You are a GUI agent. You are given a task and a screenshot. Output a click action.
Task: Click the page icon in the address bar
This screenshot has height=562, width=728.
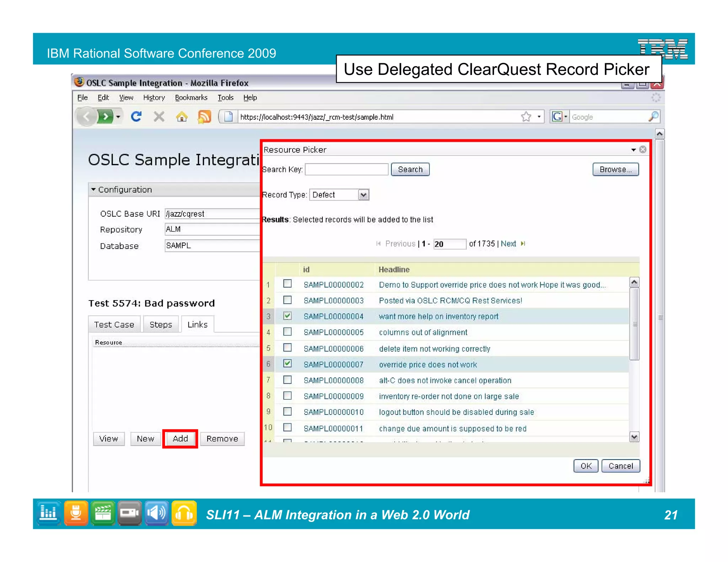tap(229, 117)
